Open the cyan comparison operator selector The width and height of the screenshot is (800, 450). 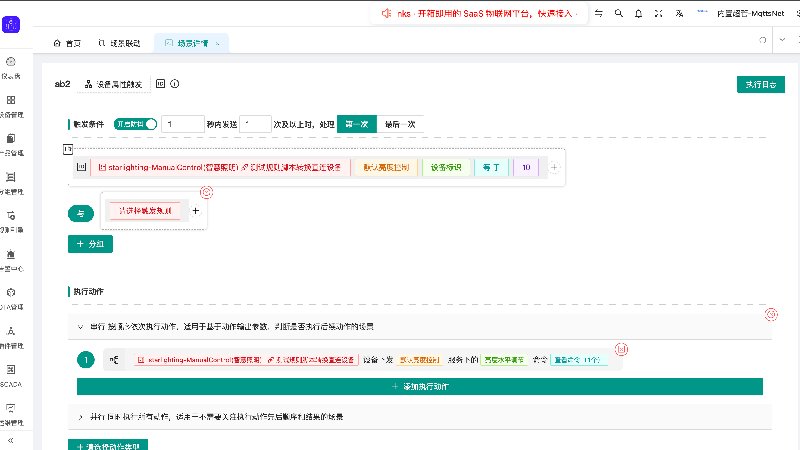click(491, 167)
